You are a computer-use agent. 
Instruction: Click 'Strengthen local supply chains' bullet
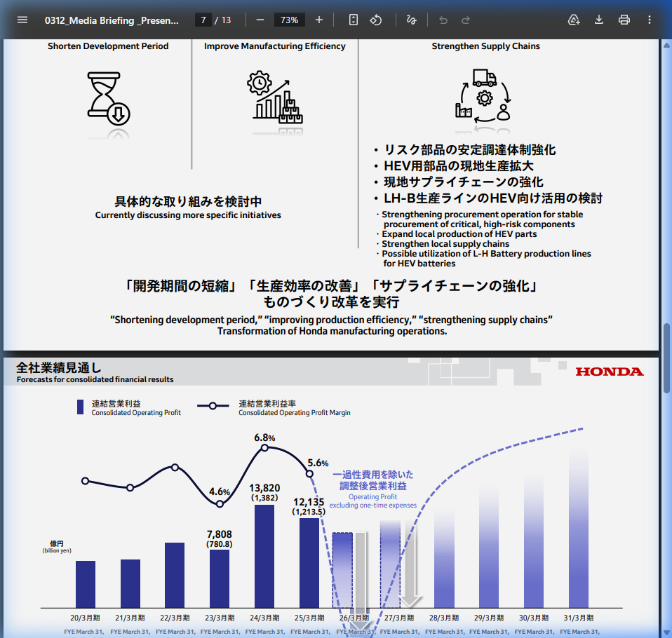click(x=445, y=244)
